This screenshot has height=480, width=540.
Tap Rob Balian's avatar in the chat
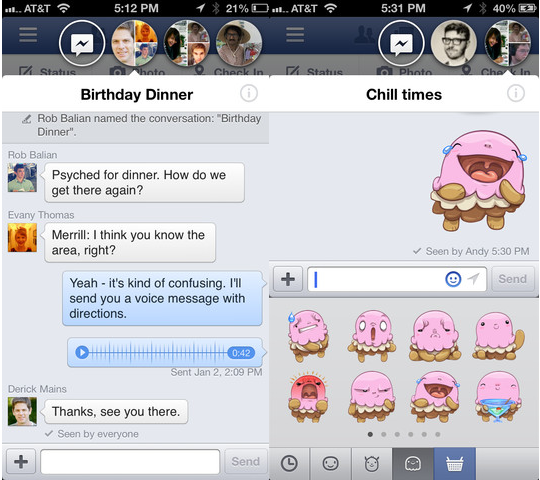[22, 177]
